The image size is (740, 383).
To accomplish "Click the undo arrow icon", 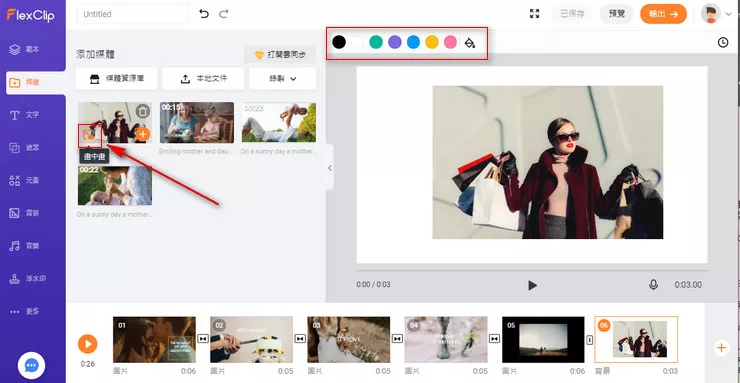I will (x=204, y=14).
